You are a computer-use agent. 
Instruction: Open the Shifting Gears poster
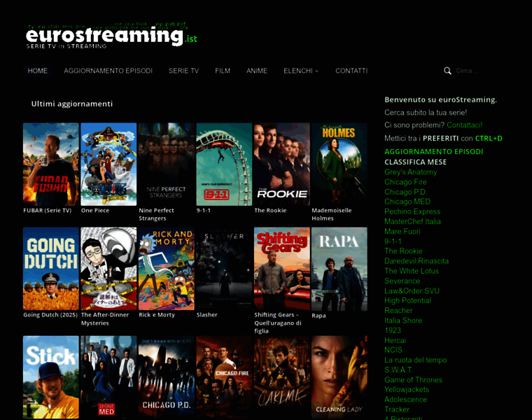[x=282, y=269]
